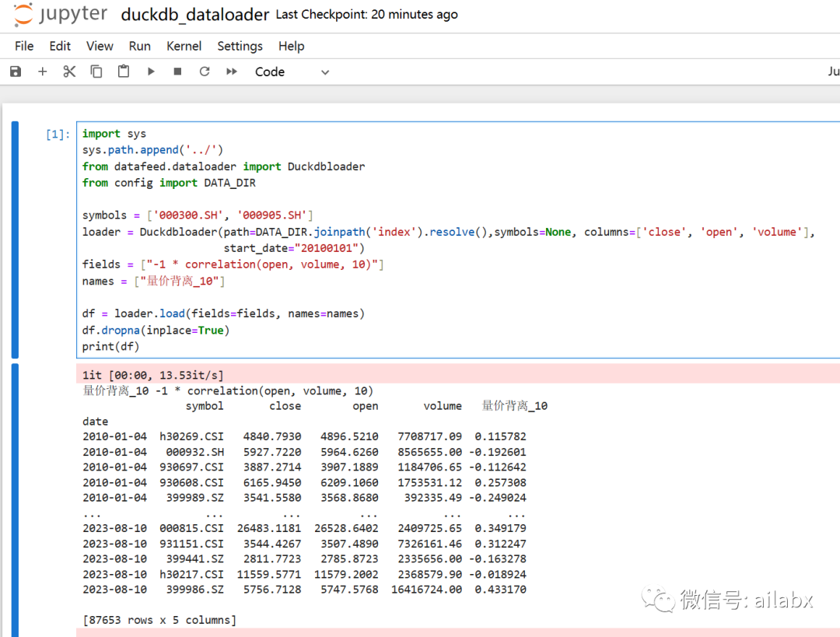Collapse the output using its blue bar
The height and width of the screenshot is (637, 840).
pos(15,500)
